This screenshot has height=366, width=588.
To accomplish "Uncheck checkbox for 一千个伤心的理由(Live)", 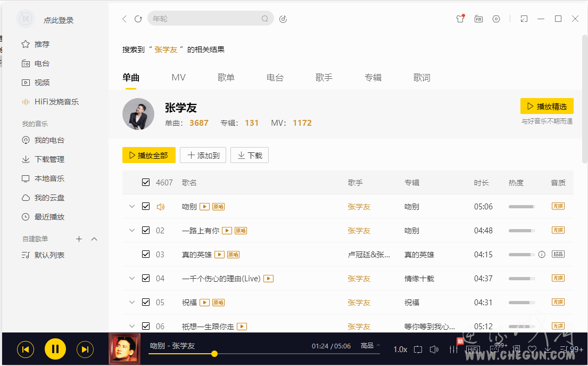I will [x=146, y=279].
